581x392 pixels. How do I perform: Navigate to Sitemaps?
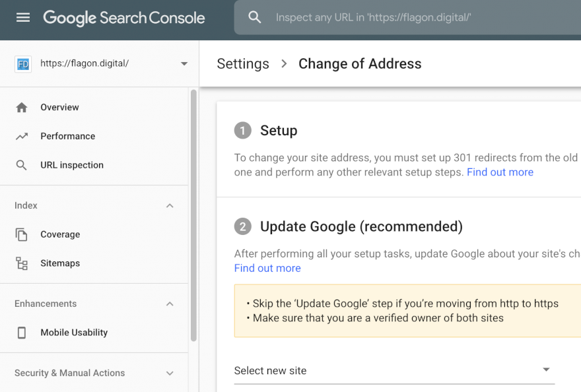coord(60,263)
